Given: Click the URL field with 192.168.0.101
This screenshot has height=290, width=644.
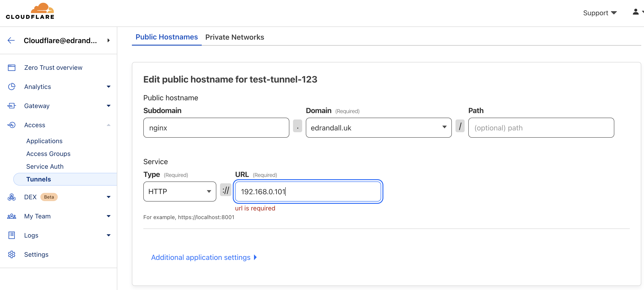Looking at the screenshot, I should pyautogui.click(x=308, y=191).
